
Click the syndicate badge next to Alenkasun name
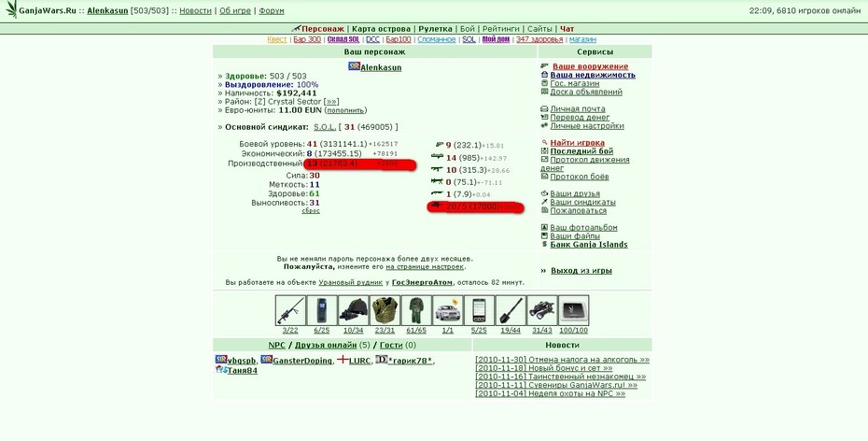pyautogui.click(x=354, y=66)
